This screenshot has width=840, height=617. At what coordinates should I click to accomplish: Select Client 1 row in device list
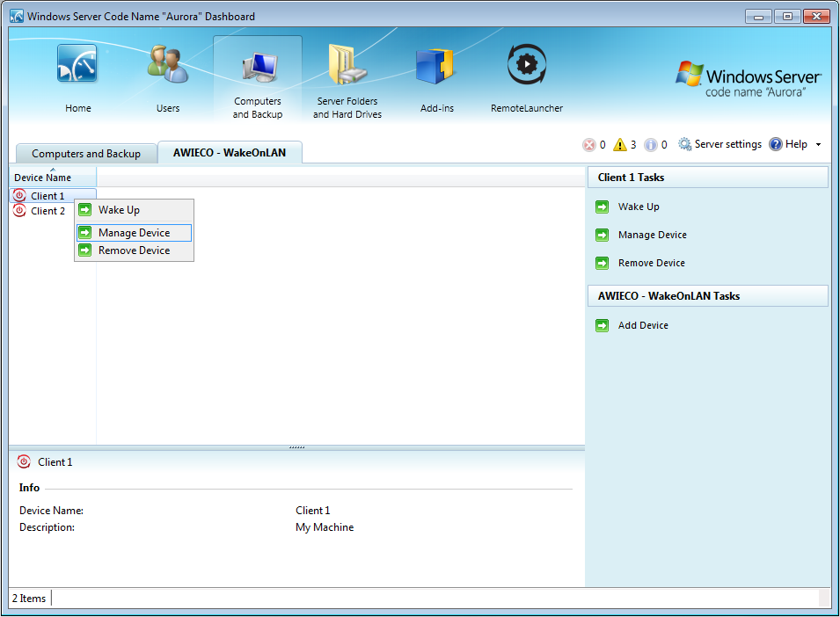(x=53, y=196)
